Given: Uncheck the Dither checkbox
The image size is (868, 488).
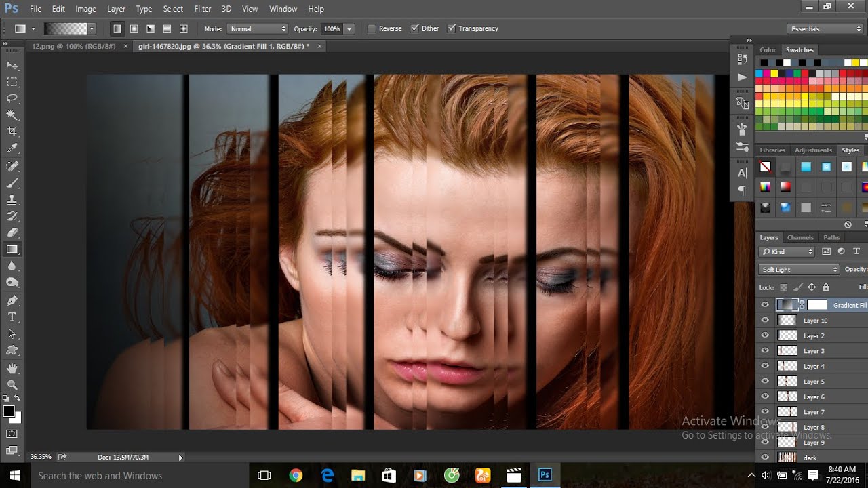Looking at the screenshot, I should pos(414,28).
